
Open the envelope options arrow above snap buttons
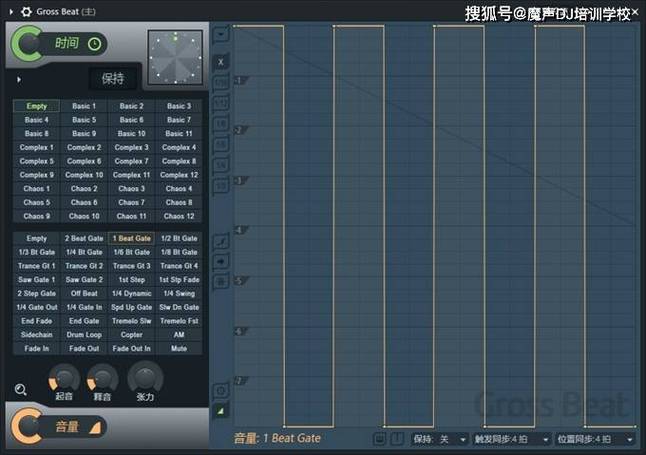tap(221, 34)
